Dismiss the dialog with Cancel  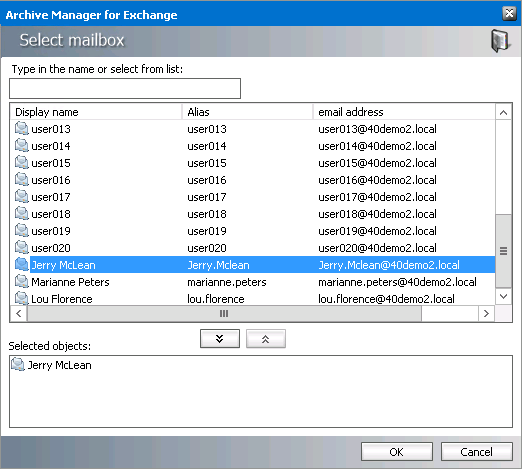(476, 452)
